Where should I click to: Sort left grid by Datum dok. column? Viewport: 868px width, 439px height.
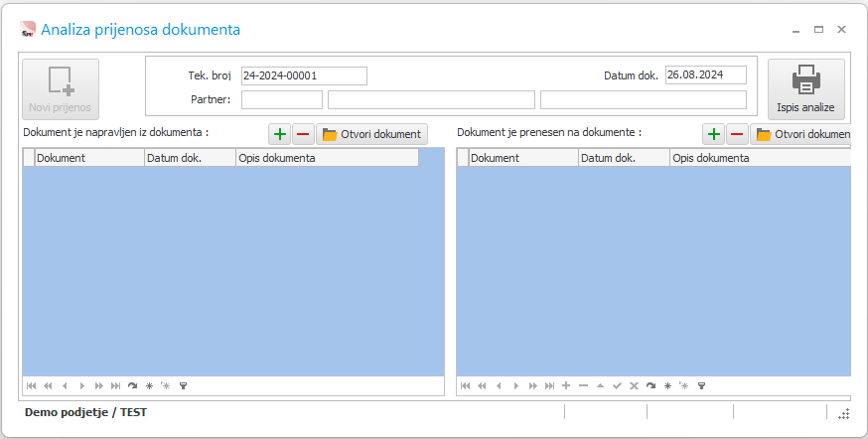point(190,158)
